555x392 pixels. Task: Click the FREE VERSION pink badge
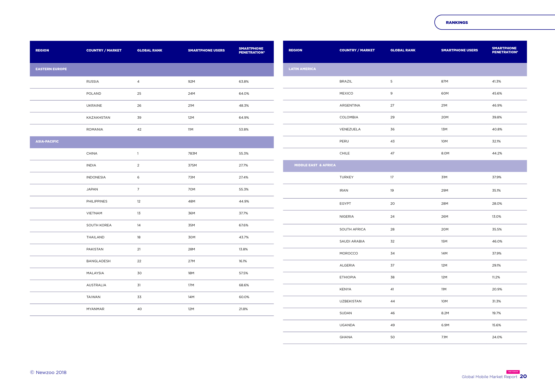(513, 372)
